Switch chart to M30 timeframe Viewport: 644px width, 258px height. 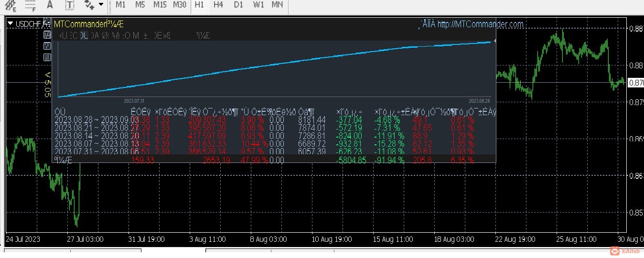pyautogui.click(x=180, y=5)
